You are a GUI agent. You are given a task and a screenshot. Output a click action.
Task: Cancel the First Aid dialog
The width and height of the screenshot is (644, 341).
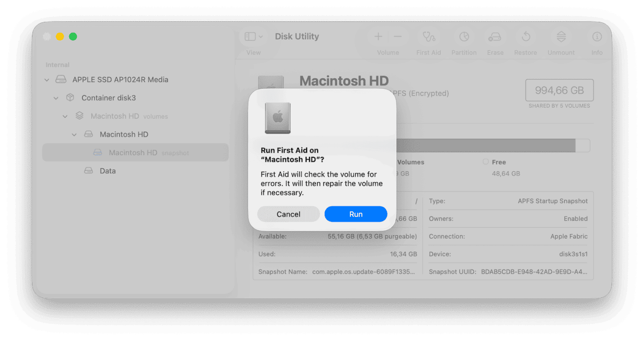point(288,214)
